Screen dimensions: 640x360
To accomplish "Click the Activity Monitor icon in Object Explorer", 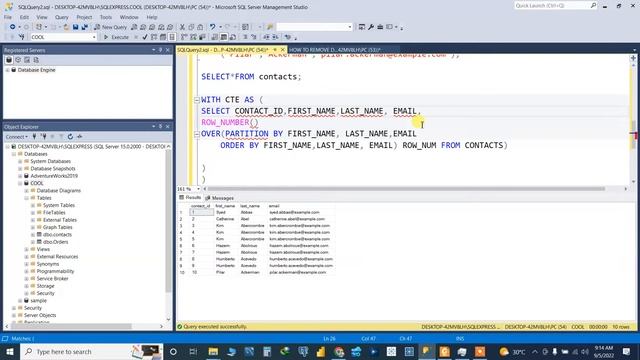I will point(80,137).
